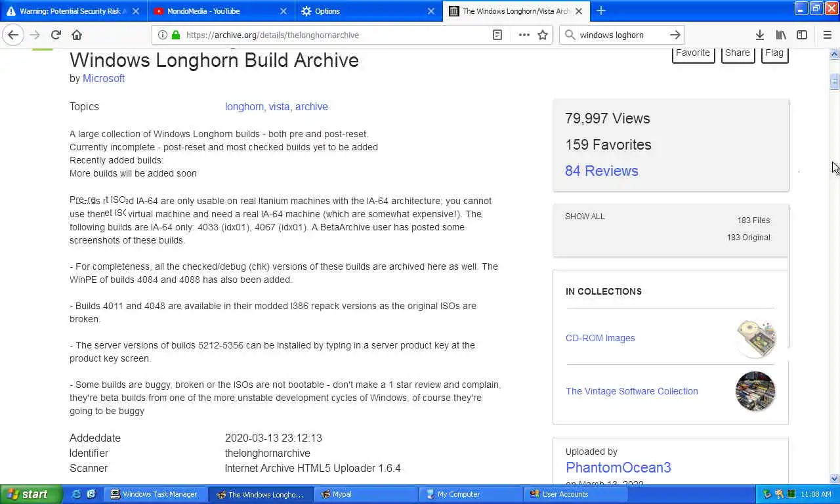
Task: Click the 159 Favorites text
Action: click(x=608, y=144)
